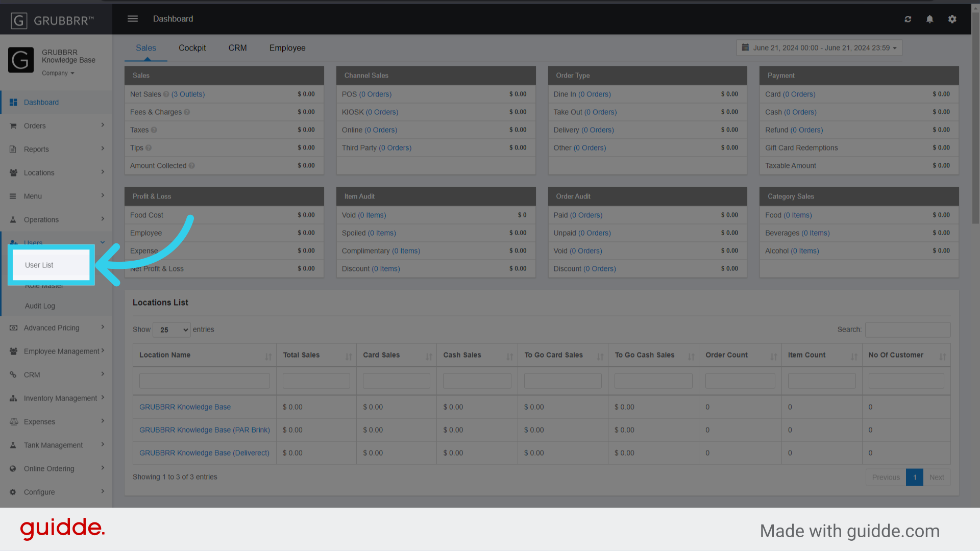Image resolution: width=980 pixels, height=551 pixels.
Task: Click the Reports document icon
Action: click(13, 149)
